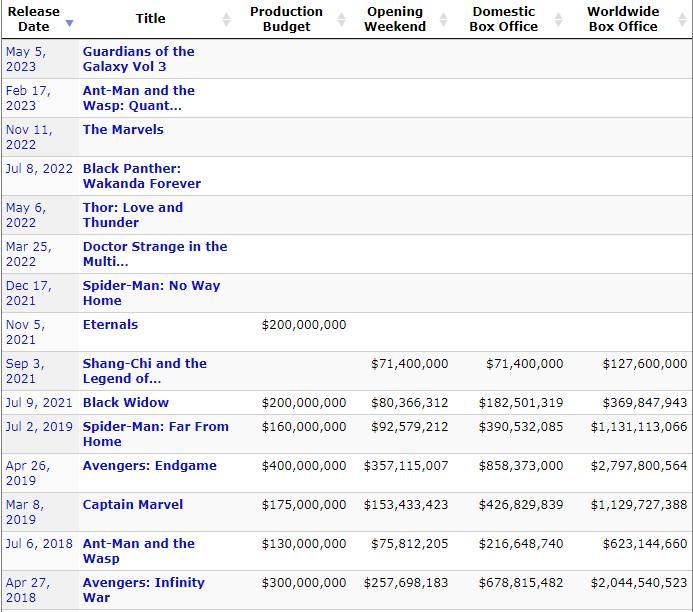Open Ant-Man and the Wasp 2018 link

pos(138,551)
